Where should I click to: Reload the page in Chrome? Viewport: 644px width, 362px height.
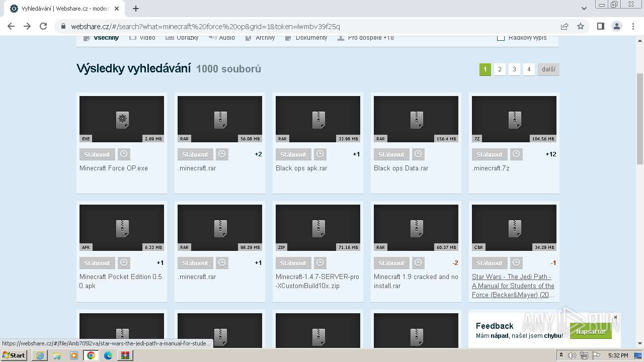click(43, 26)
